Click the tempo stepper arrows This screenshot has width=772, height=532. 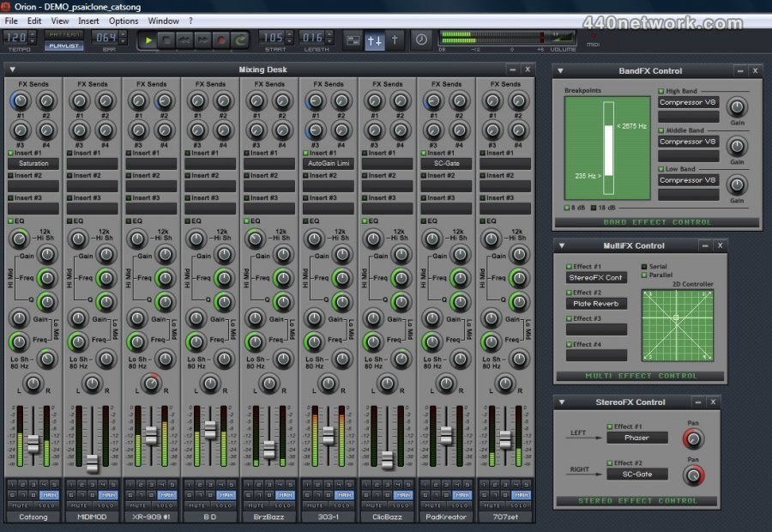33,38
